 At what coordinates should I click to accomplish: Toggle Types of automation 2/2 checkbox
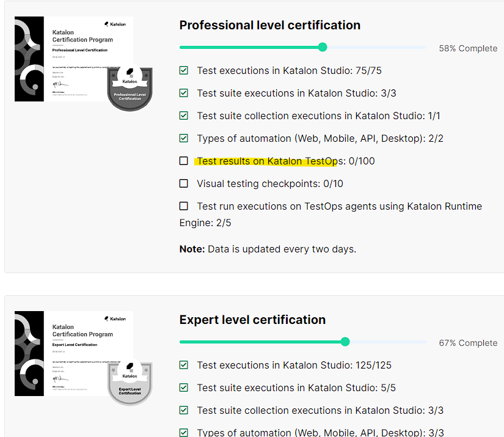[183, 138]
